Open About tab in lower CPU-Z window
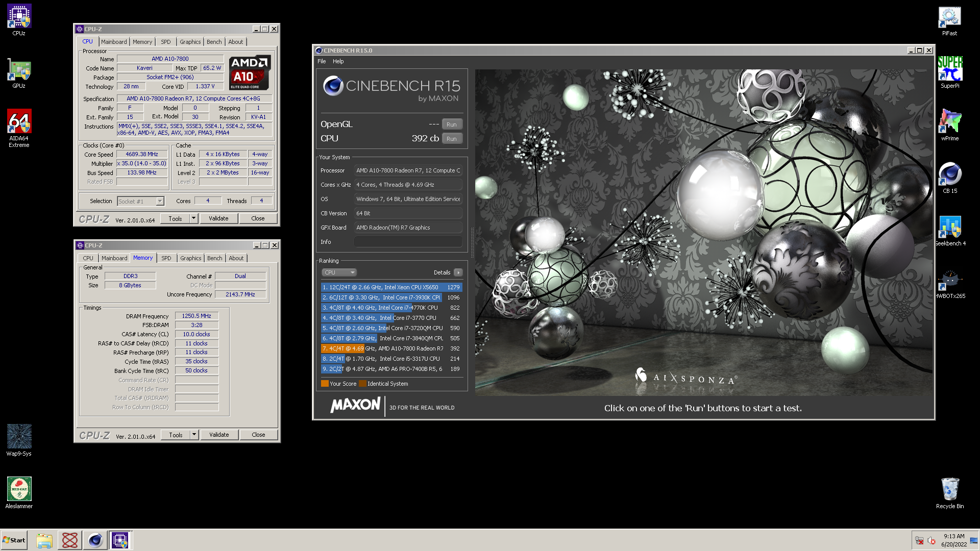 (236, 258)
